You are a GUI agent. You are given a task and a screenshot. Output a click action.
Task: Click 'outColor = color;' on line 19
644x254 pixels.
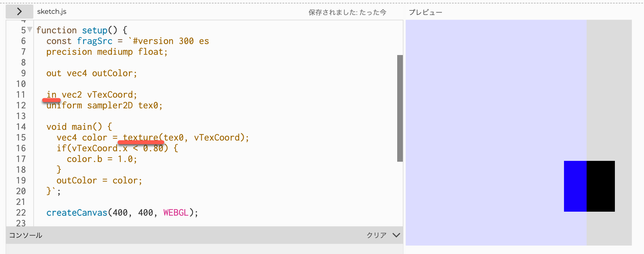coord(99,181)
